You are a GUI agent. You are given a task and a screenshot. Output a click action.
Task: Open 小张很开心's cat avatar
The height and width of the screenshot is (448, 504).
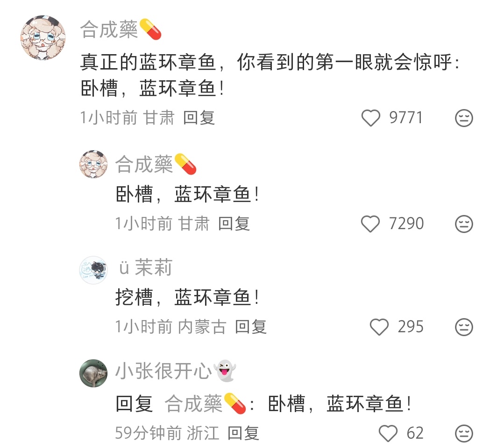(x=93, y=373)
